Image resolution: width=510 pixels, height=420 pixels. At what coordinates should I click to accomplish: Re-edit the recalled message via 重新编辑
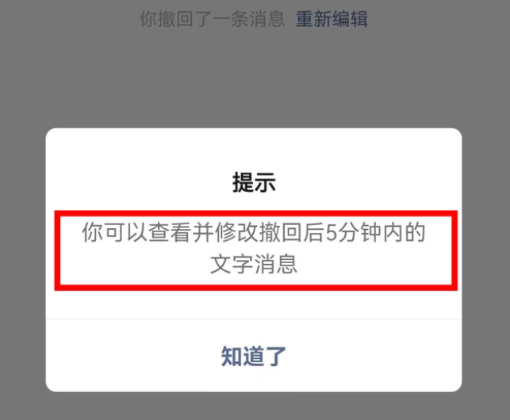[x=332, y=19]
